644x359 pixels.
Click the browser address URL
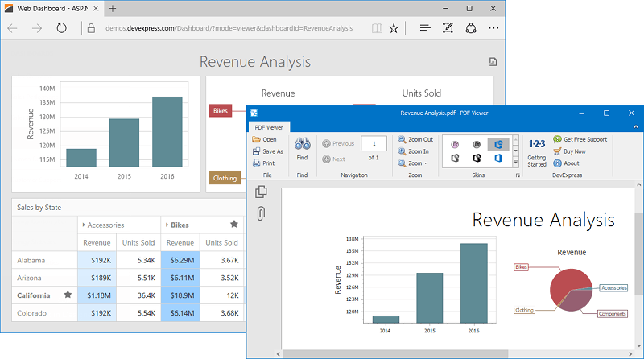tap(229, 28)
